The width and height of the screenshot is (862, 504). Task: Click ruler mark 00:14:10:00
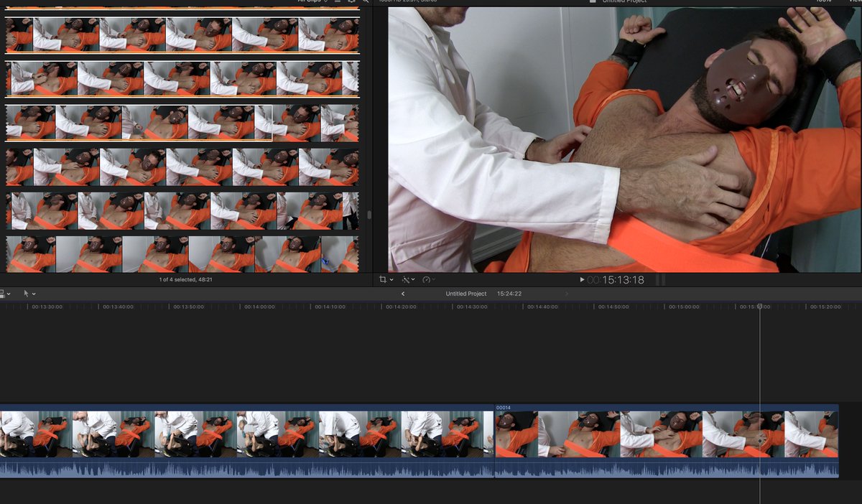click(x=330, y=307)
